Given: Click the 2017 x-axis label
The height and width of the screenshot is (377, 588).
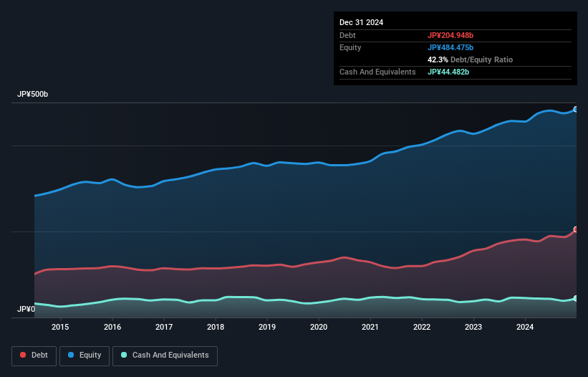Looking at the screenshot, I should (x=164, y=327).
